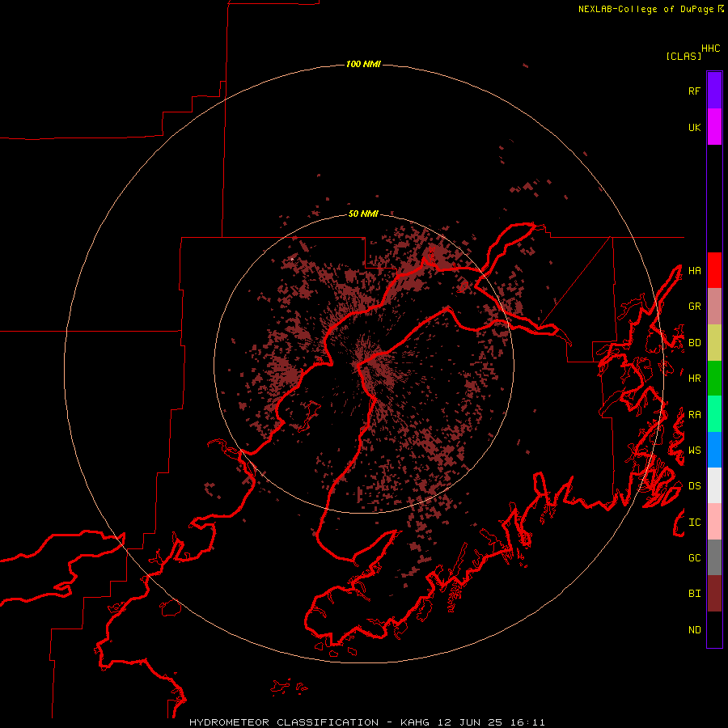Click the RF purple legend color swatch
The image size is (728, 728).
(x=714, y=91)
